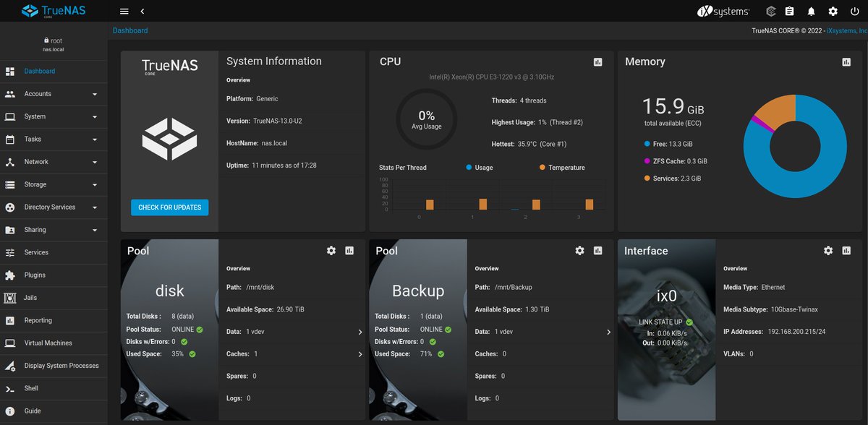868x425 pixels.
Task: Expand the Network menu arrow
Action: [95, 162]
